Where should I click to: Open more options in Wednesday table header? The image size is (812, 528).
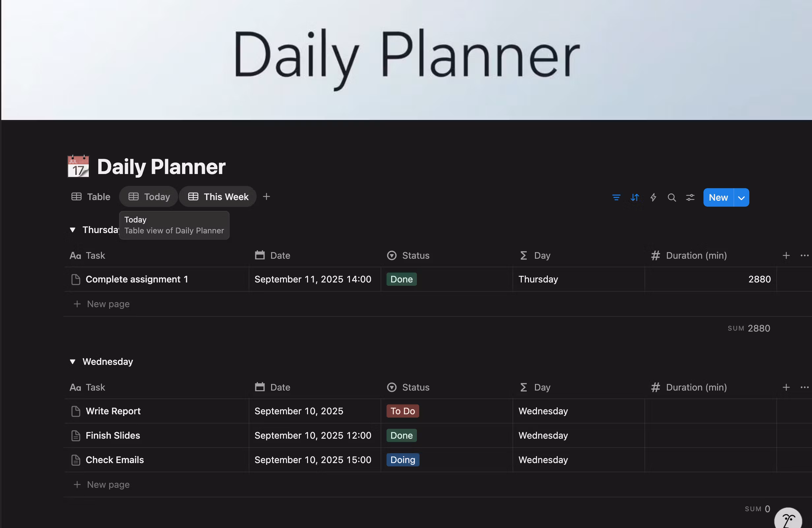pyautogui.click(x=804, y=387)
